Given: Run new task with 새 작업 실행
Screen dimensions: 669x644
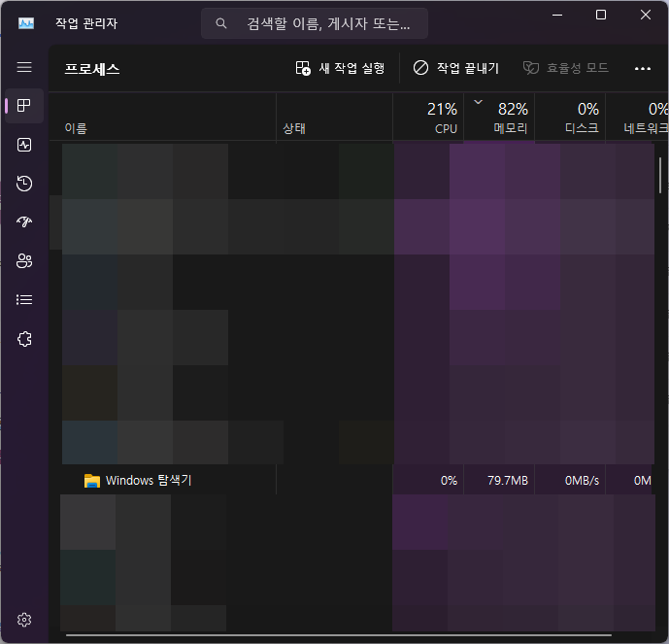Looking at the screenshot, I should [x=340, y=68].
